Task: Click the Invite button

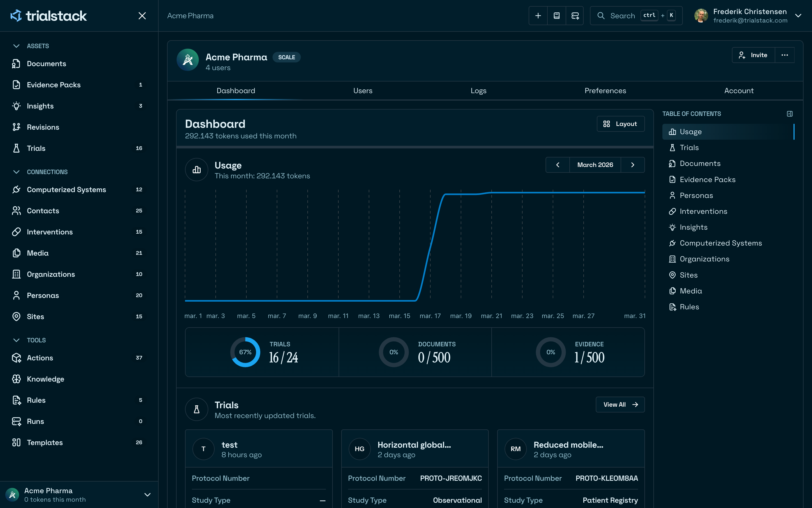Action: [753, 55]
